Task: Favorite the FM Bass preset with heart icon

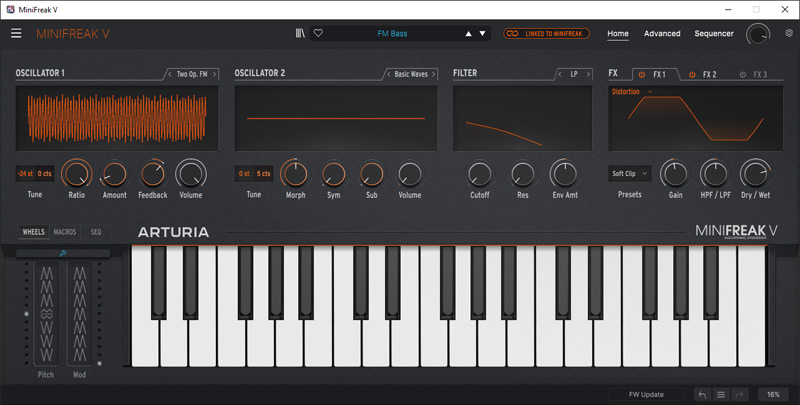Action: point(319,33)
